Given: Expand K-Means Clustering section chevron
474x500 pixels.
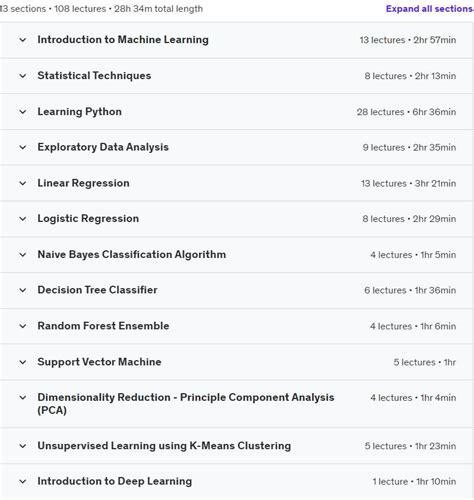Looking at the screenshot, I should 23,446.
